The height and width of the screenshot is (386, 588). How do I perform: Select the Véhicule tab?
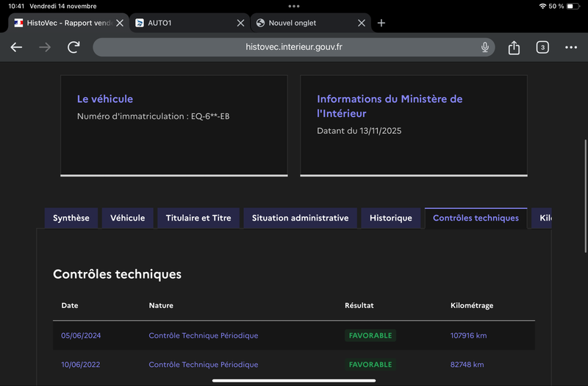pyautogui.click(x=128, y=218)
